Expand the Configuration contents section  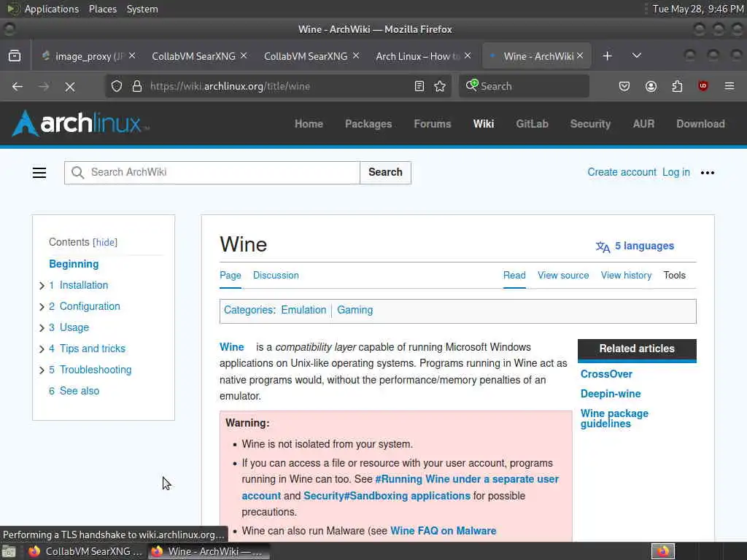[x=42, y=307]
